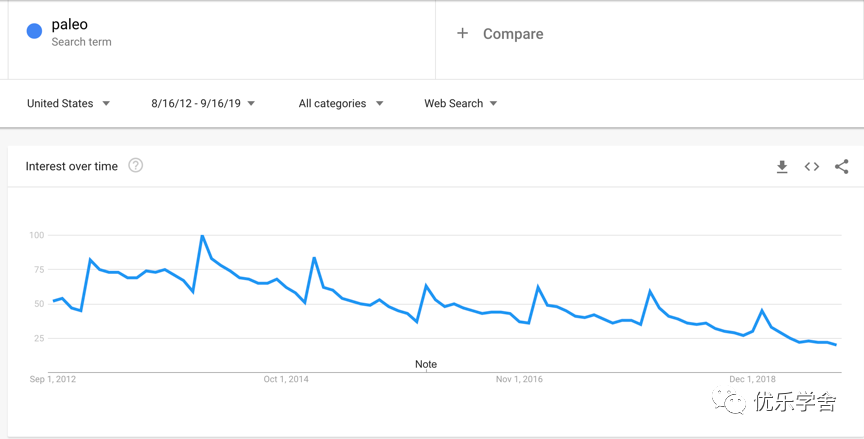Click the plus icon beside Compare
This screenshot has height=439, width=864.
coord(462,34)
